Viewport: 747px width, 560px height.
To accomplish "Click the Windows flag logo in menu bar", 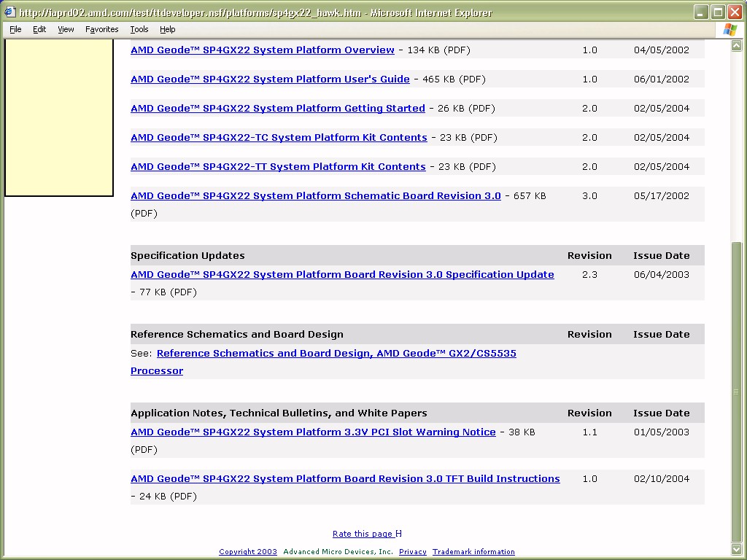I will (729, 29).
